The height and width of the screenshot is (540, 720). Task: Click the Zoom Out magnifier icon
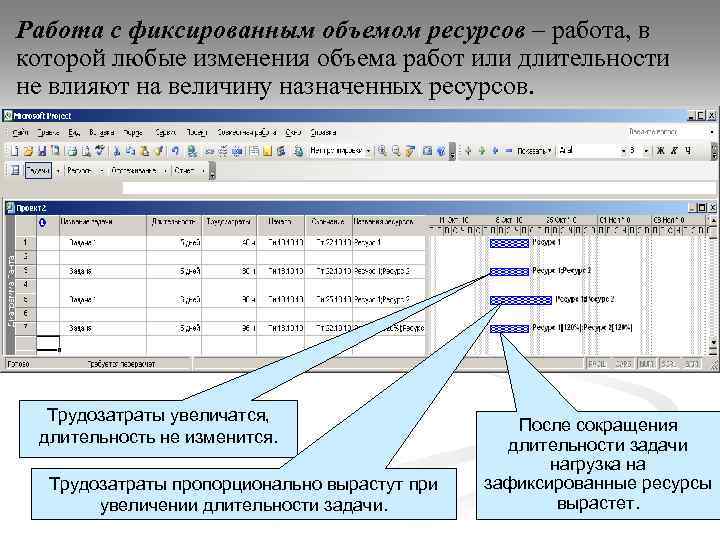pos(396,151)
